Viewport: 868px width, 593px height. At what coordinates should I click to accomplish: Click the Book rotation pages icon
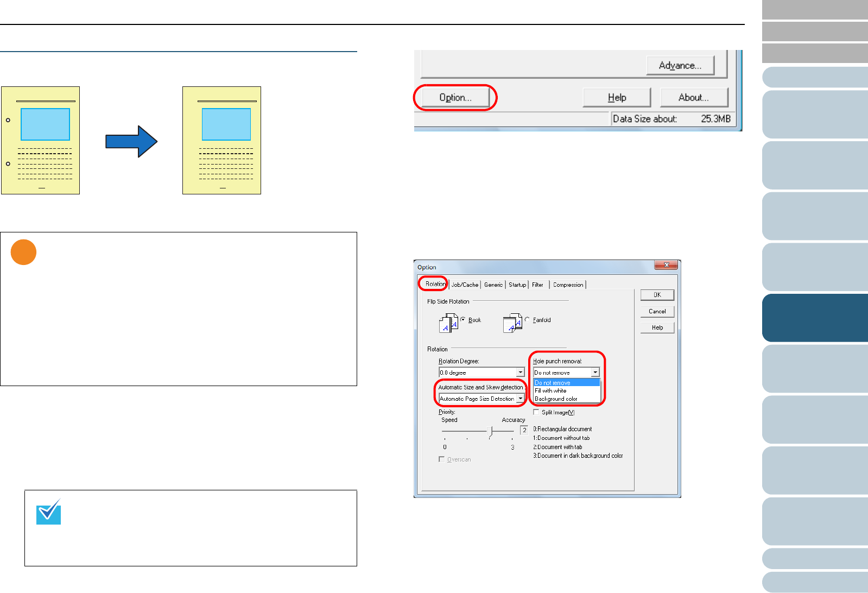(448, 323)
